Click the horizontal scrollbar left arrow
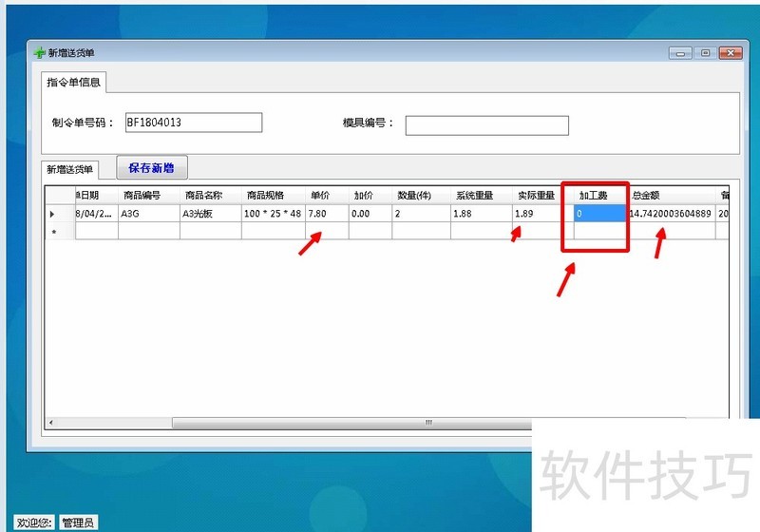 pyautogui.click(x=51, y=423)
